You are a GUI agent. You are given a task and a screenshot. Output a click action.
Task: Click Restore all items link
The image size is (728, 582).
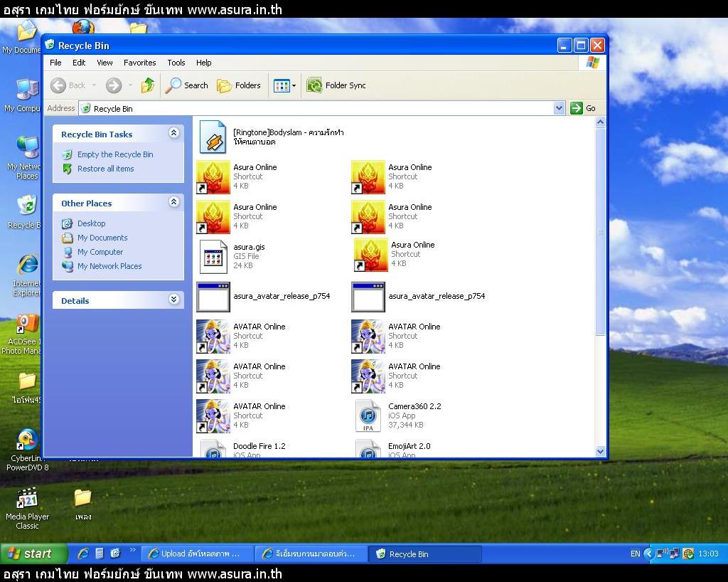click(105, 169)
